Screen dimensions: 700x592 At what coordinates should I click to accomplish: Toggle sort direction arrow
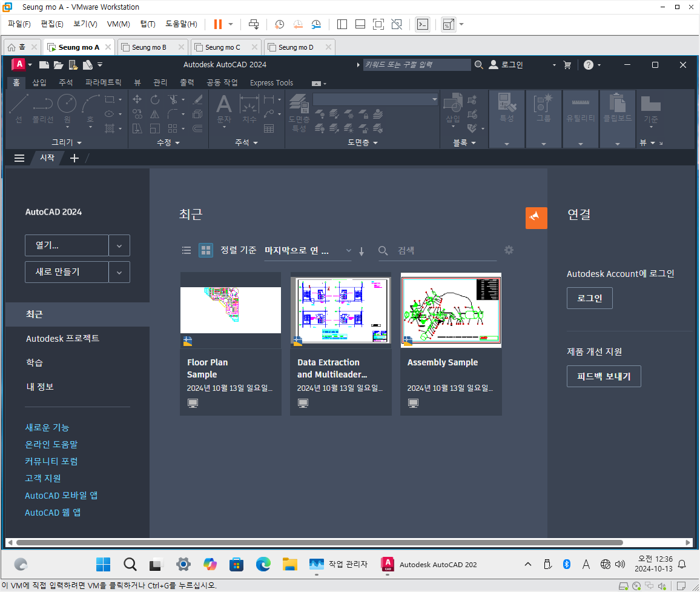(x=362, y=251)
